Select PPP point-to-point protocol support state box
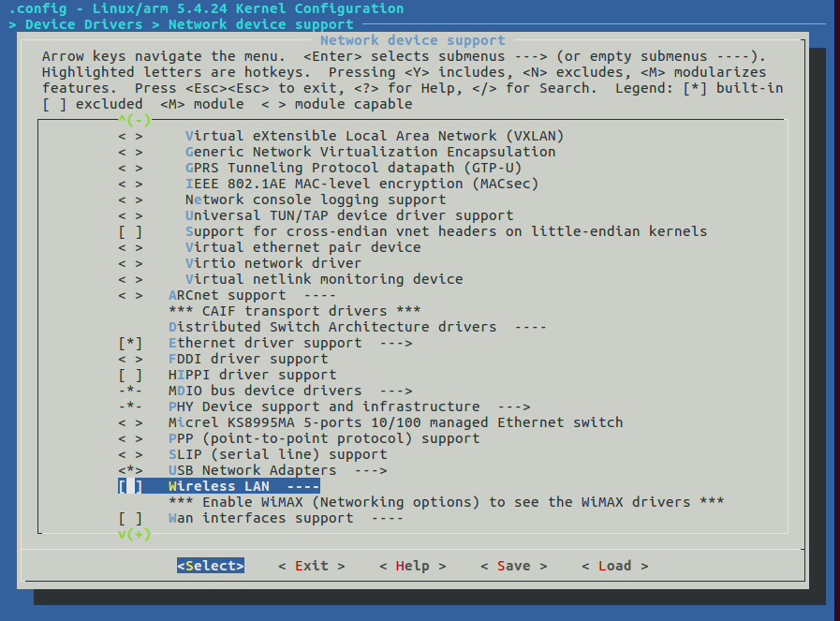840x621 pixels. pos(130,438)
